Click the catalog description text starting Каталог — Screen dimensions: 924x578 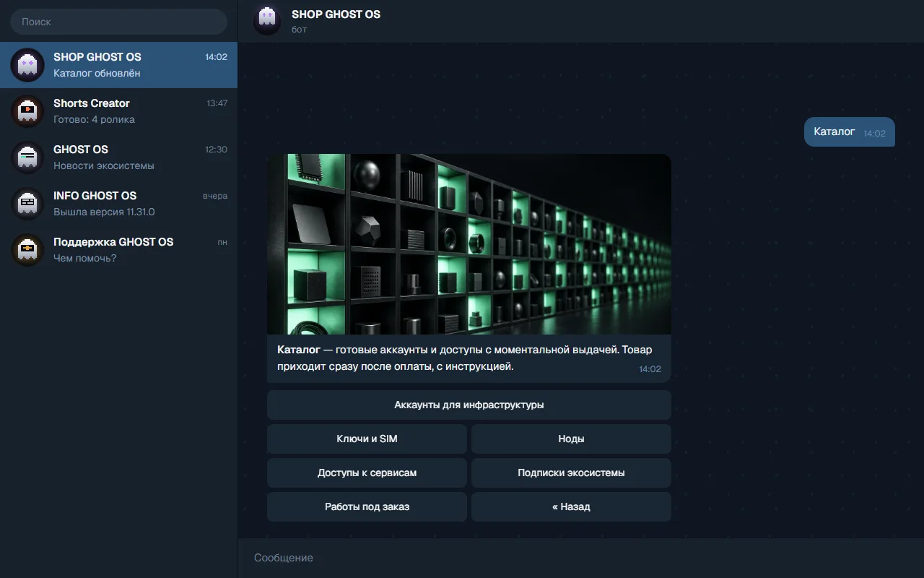click(x=464, y=358)
